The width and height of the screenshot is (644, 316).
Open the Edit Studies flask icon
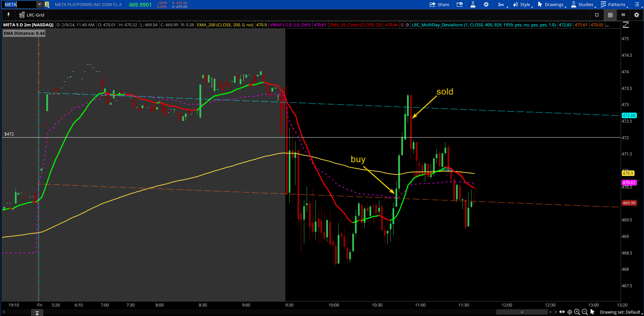pos(473,4)
